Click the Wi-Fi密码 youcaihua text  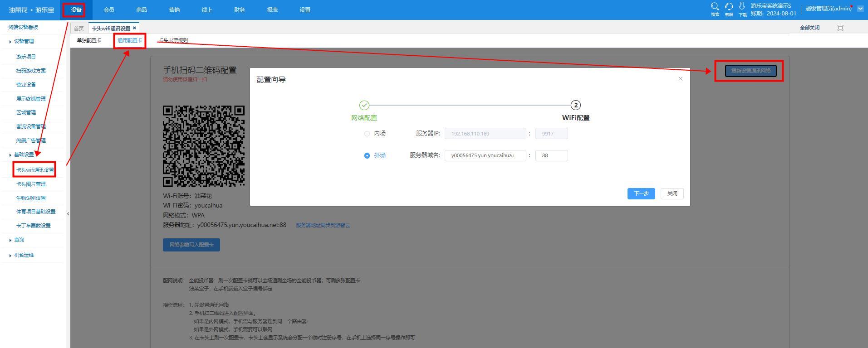click(x=193, y=205)
